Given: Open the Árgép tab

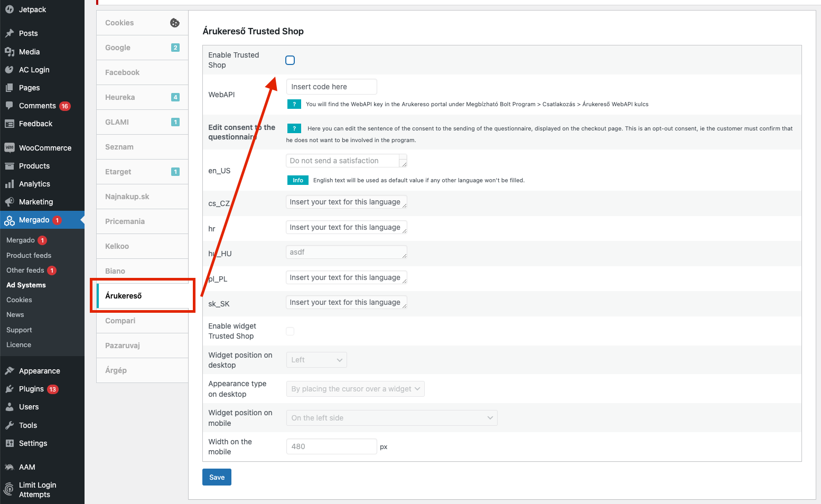Looking at the screenshot, I should point(143,370).
